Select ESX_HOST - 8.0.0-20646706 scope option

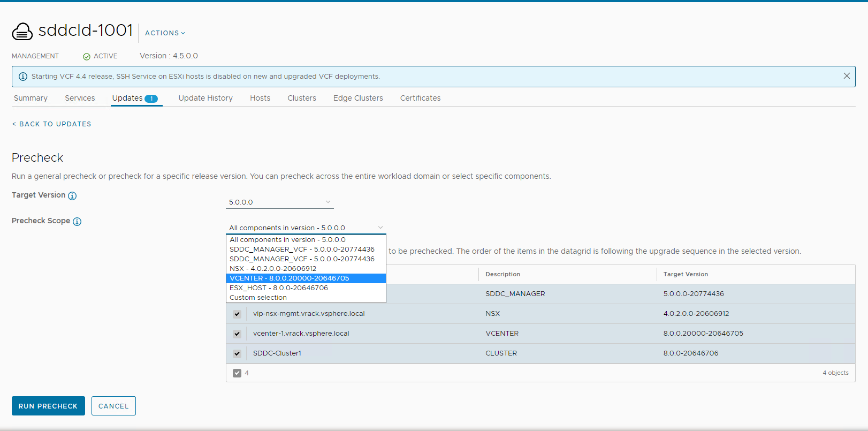[x=306, y=288]
